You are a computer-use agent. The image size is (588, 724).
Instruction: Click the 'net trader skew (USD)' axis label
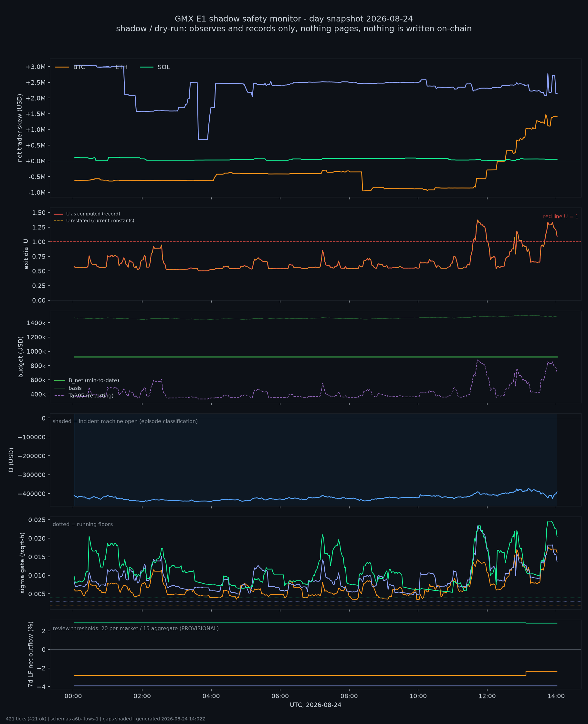(20, 128)
